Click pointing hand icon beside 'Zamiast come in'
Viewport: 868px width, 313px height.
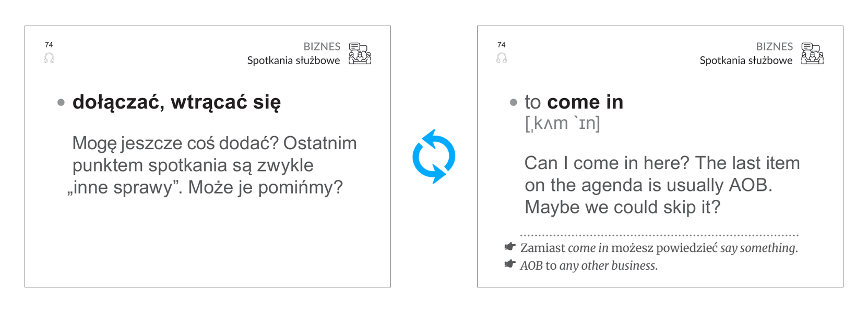click(510, 246)
